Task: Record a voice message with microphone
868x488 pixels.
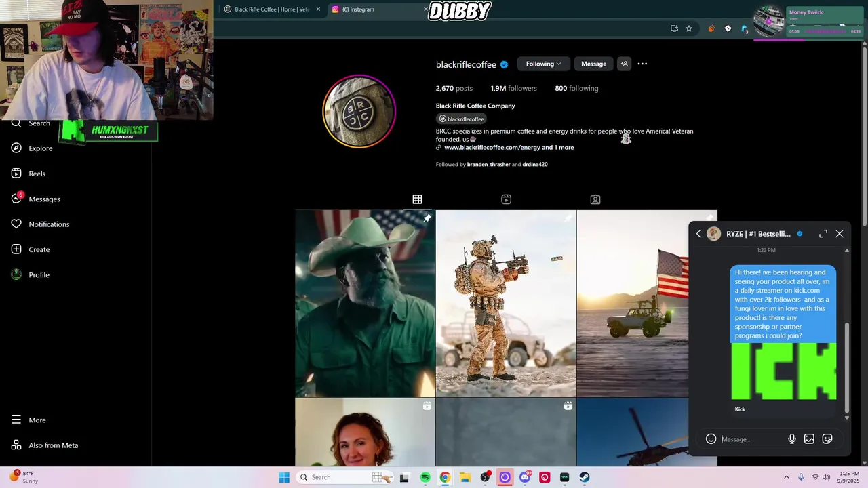Action: pos(791,439)
